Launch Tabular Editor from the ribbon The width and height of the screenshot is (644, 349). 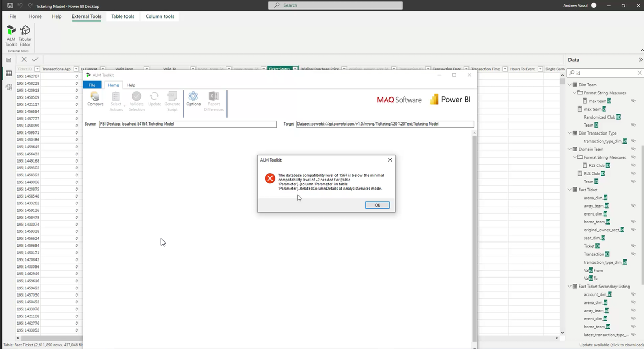[25, 35]
